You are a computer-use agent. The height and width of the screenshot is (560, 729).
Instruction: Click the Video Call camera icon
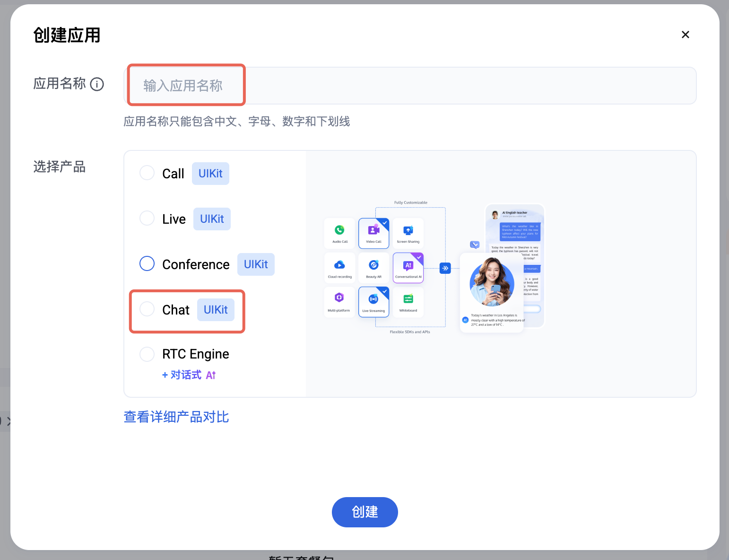(373, 230)
